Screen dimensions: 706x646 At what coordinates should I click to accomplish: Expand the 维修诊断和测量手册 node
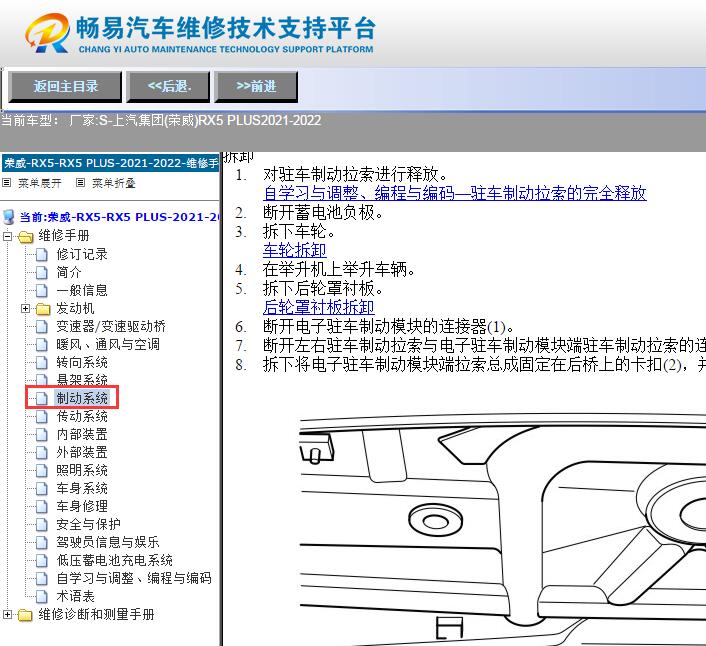click(x=7, y=614)
